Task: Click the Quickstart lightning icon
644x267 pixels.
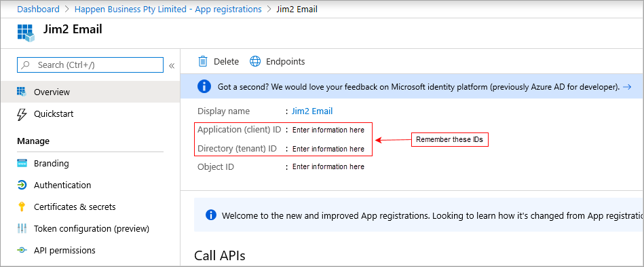Action: pyautogui.click(x=21, y=114)
